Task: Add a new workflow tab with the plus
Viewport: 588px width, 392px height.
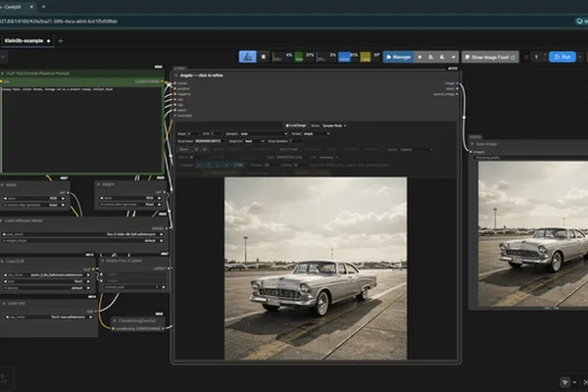Action: pos(61,41)
